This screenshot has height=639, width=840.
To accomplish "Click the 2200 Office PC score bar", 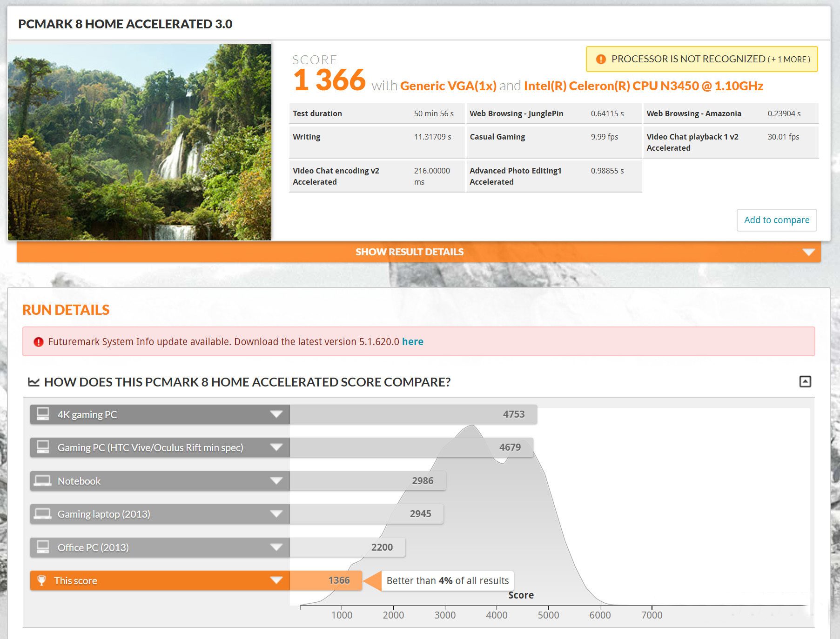I will coord(348,547).
